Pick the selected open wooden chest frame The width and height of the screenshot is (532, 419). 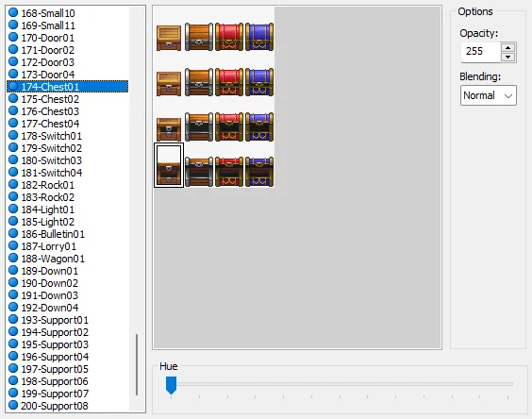tap(169, 165)
